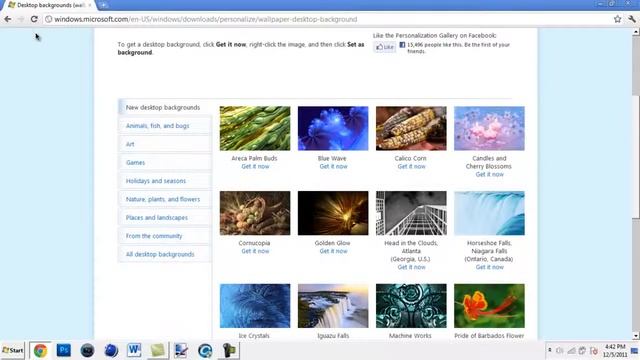Click the Machine Works thumbnail
640x360 pixels.
[x=411, y=306]
